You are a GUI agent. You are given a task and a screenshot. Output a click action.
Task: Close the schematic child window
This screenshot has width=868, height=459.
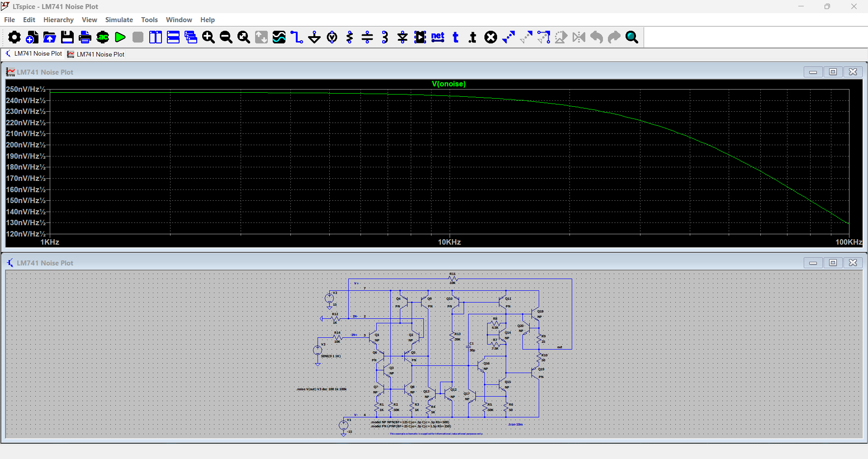click(853, 263)
